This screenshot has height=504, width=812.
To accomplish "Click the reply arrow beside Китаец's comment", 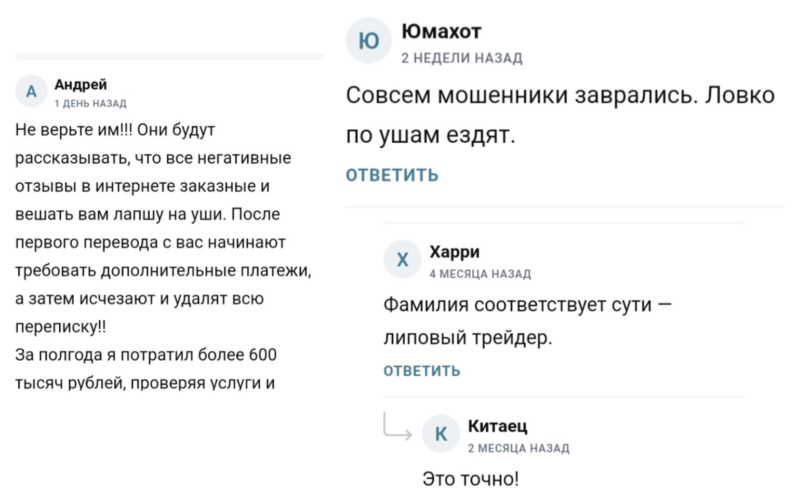I will click(x=397, y=427).
